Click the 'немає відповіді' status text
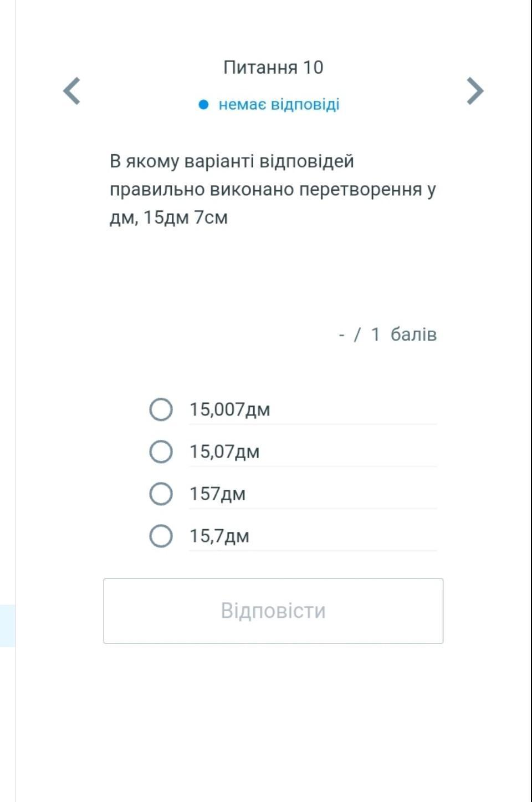The image size is (532, 802). point(279,104)
